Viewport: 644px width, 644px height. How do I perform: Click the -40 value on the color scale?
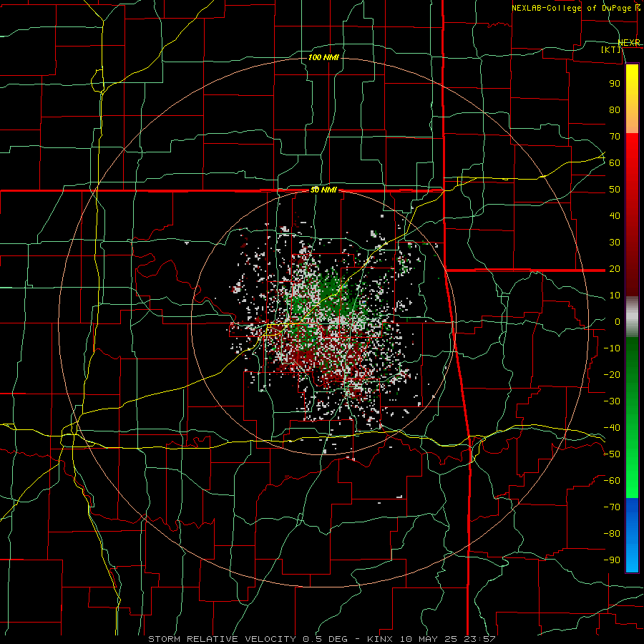(612, 428)
